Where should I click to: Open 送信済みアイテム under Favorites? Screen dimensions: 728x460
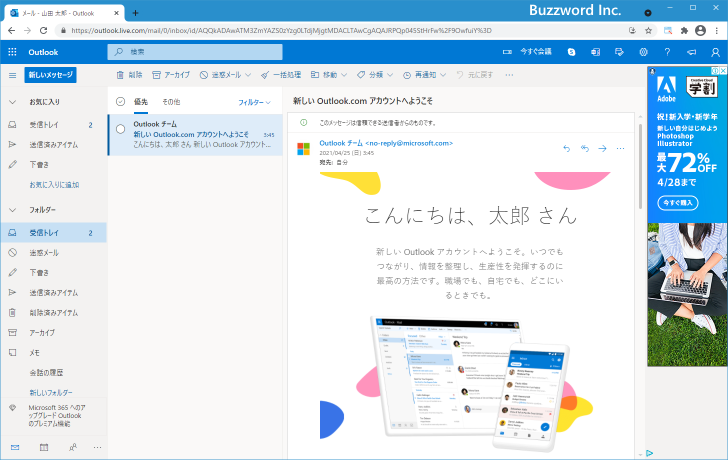click(53, 145)
